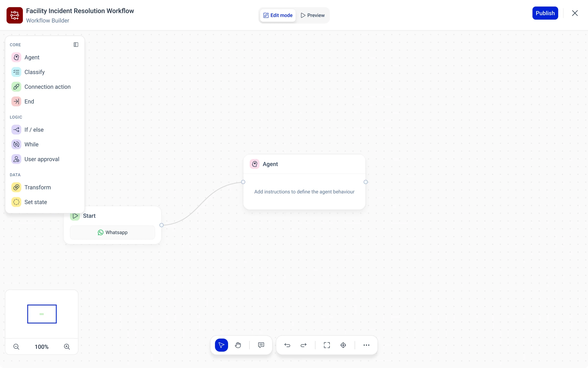
Task: Select the Agent node header on the canvas
Action: click(304, 164)
